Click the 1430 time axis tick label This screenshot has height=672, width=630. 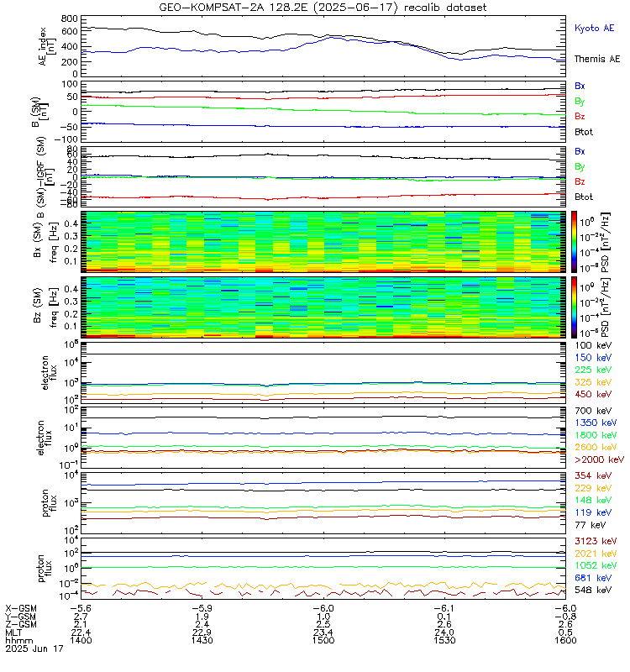[x=202, y=640]
